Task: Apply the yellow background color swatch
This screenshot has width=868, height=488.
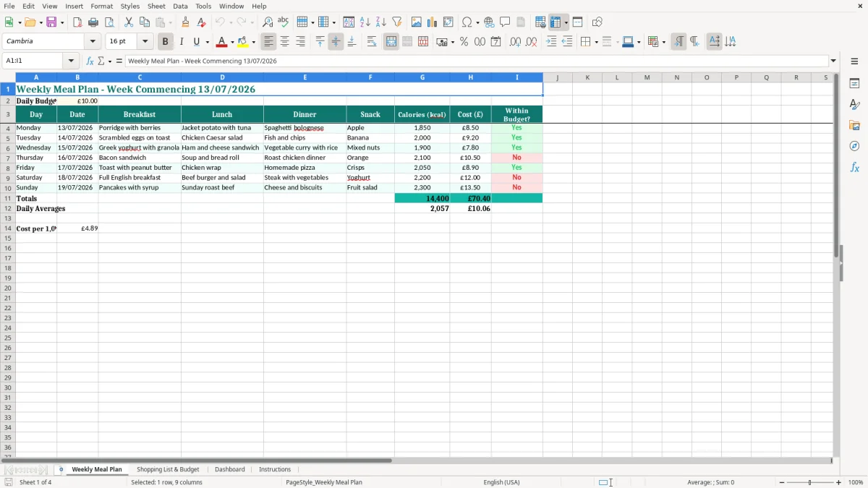Action: point(243,42)
